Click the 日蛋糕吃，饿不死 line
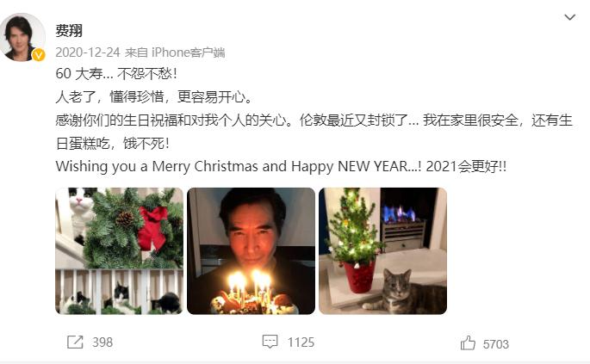Screen dimensions: 590x364 113,143
